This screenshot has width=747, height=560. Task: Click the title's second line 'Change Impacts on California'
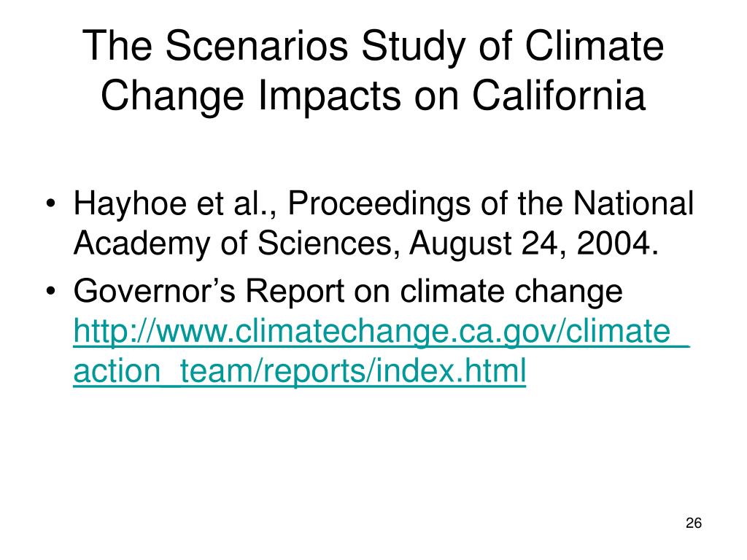click(373, 96)
